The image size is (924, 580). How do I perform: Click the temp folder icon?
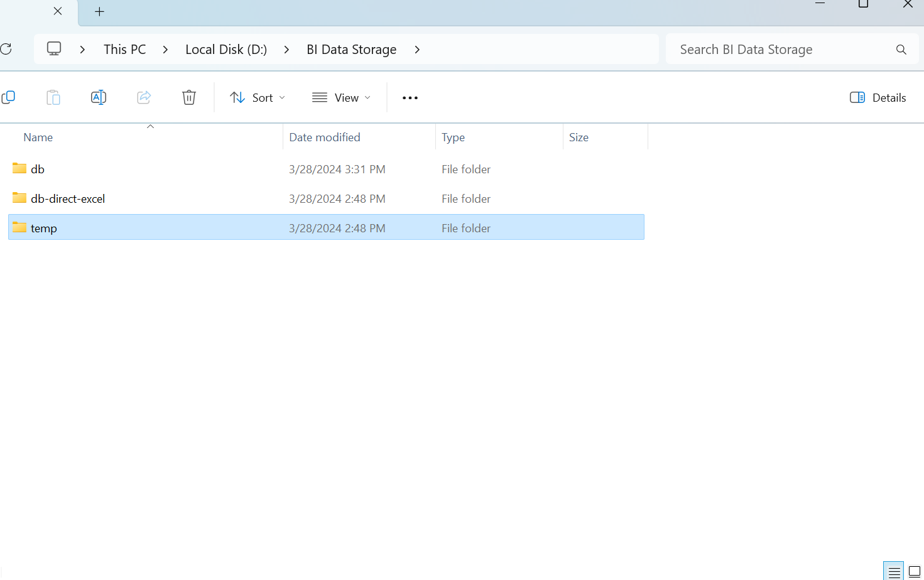tap(19, 227)
